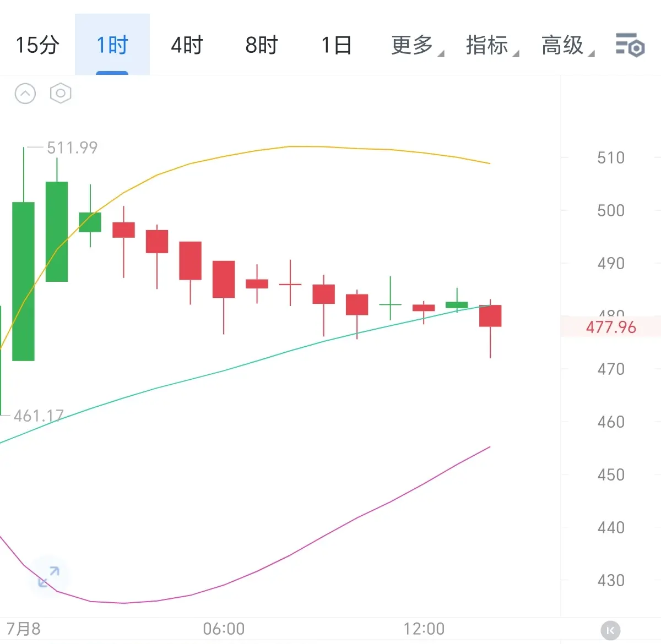The width and height of the screenshot is (661, 644).
Task: Expand the 高级 advanced dropdown
Action: (x=567, y=45)
